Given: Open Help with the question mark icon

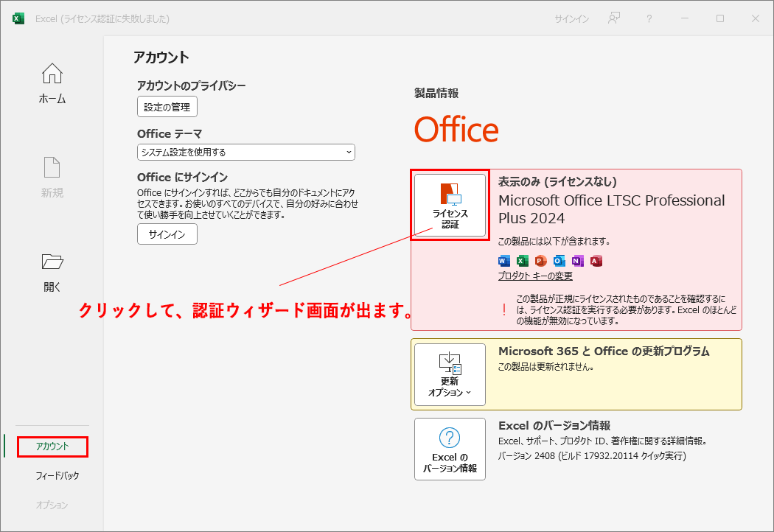Looking at the screenshot, I should (649, 18).
